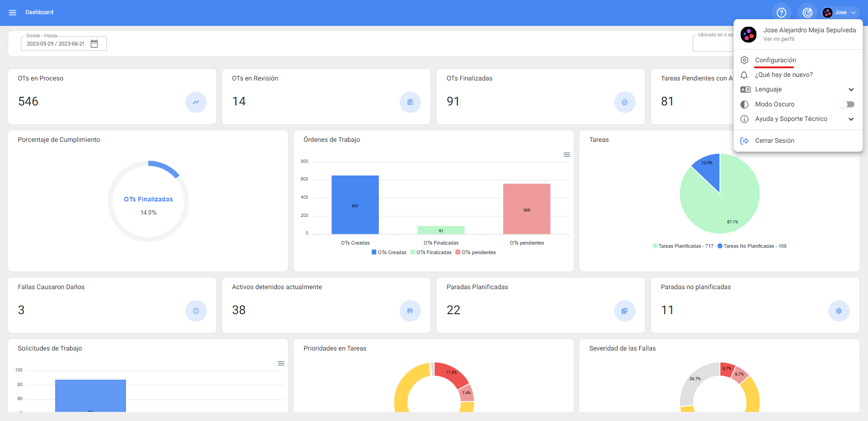The height and width of the screenshot is (421, 868).
Task: Click the Desde - Hasta date field
Action: click(55, 44)
